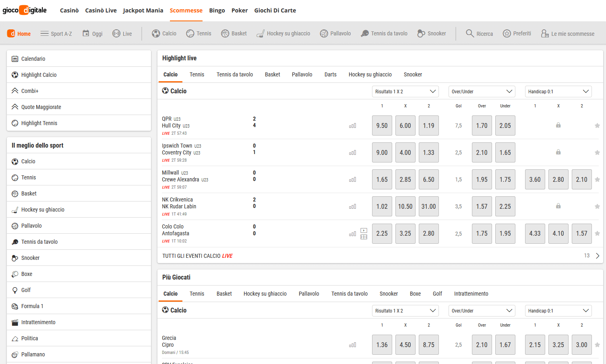This screenshot has height=364, width=606.
Task: Bet Colo Colo Over 2,5 at 1.75
Action: [x=482, y=233]
